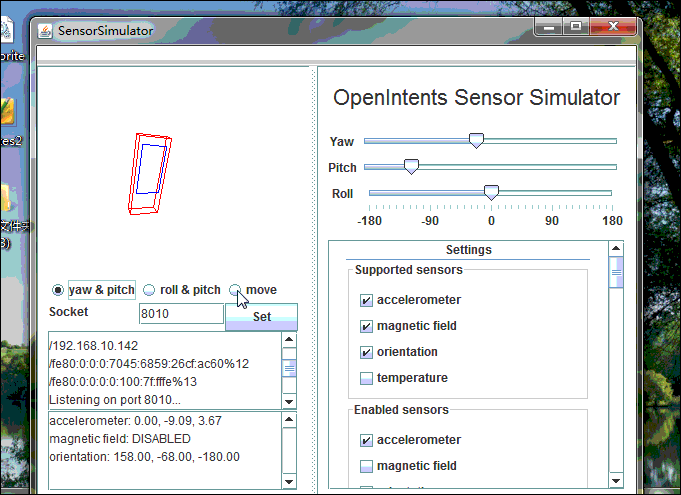Click the 'magnetic field: DISABLED' readout
Viewport: 681px width, 495px height.
pos(120,439)
